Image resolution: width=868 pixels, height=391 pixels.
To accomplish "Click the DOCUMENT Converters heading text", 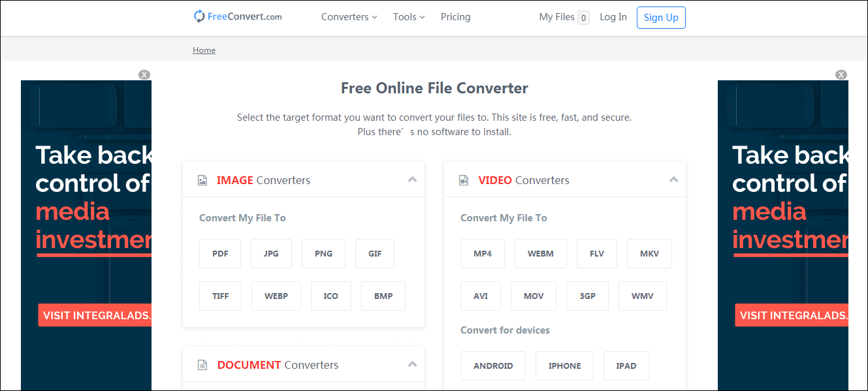I will click(x=278, y=365).
